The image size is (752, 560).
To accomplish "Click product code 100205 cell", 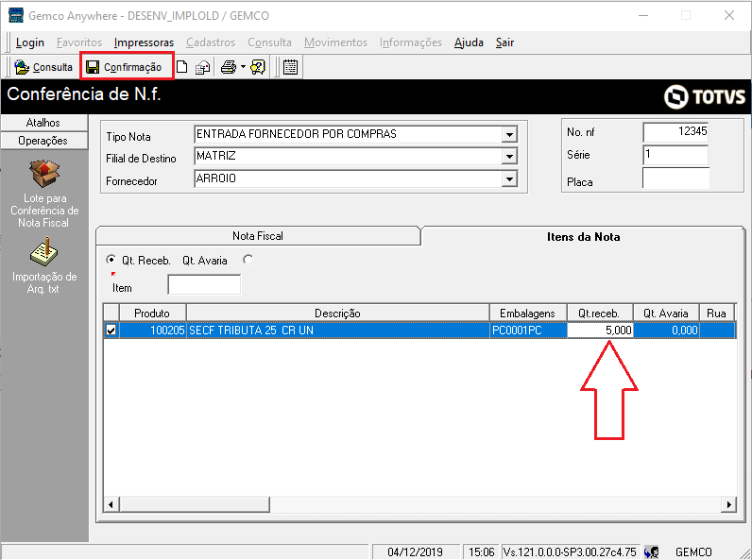I will (152, 331).
